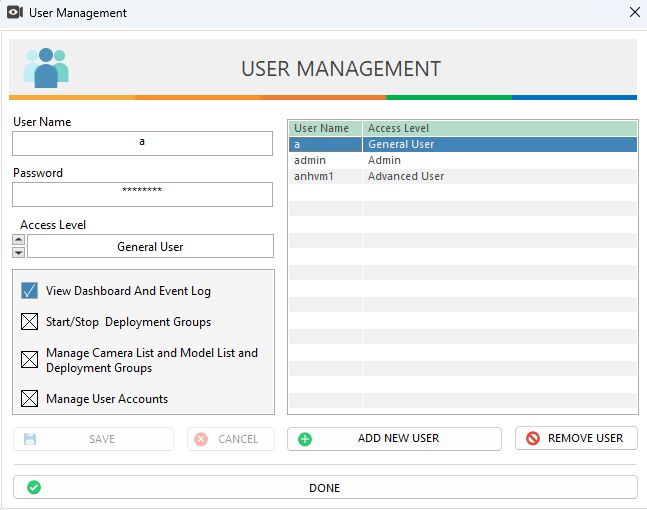Click the camera app icon in title bar
This screenshot has height=510, width=647.
coord(15,13)
